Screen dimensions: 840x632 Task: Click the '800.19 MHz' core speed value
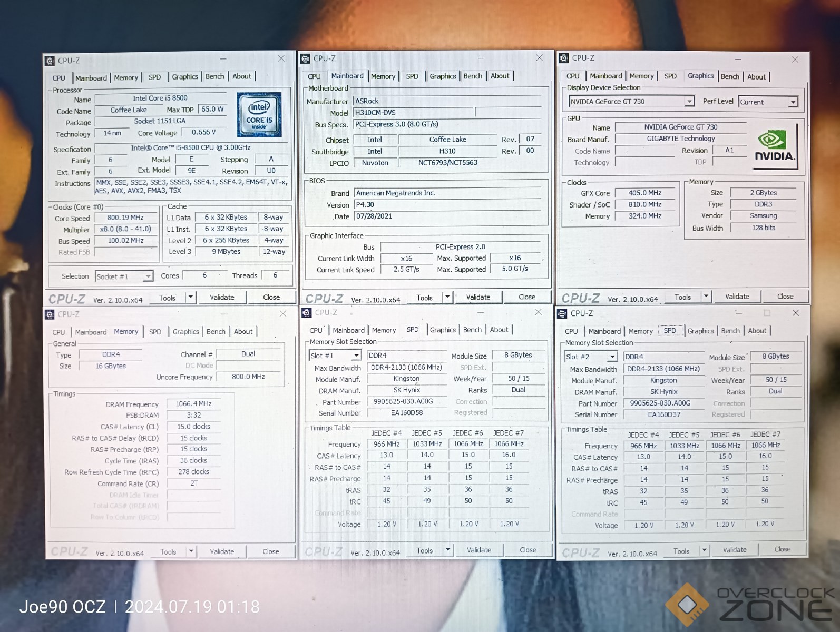click(125, 218)
